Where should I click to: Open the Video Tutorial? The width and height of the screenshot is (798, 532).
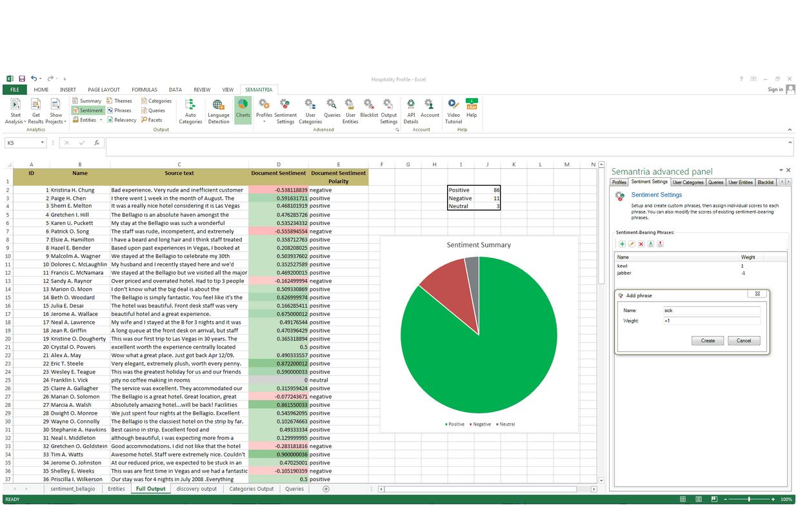pos(454,111)
